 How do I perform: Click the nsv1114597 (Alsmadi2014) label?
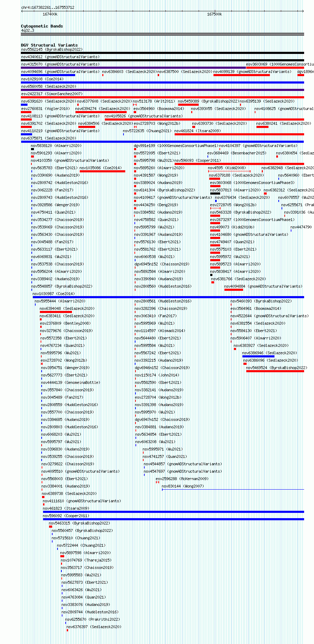pyautogui.click(x=160, y=331)
